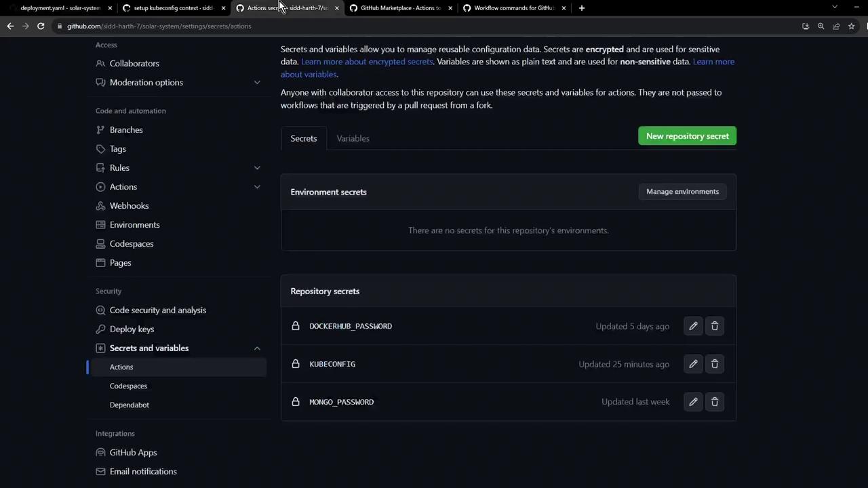Click the DOCKERHUB_PASSWORD secret name

tap(351, 327)
